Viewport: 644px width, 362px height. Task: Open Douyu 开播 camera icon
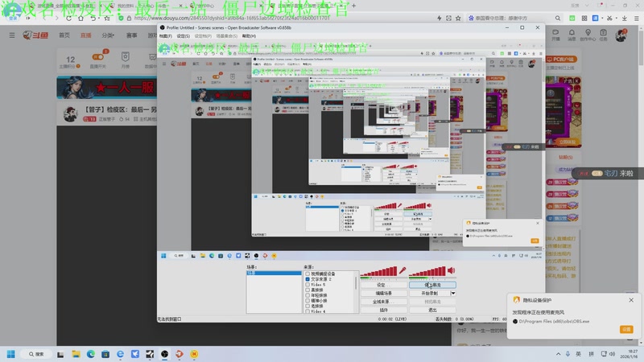pos(555,35)
